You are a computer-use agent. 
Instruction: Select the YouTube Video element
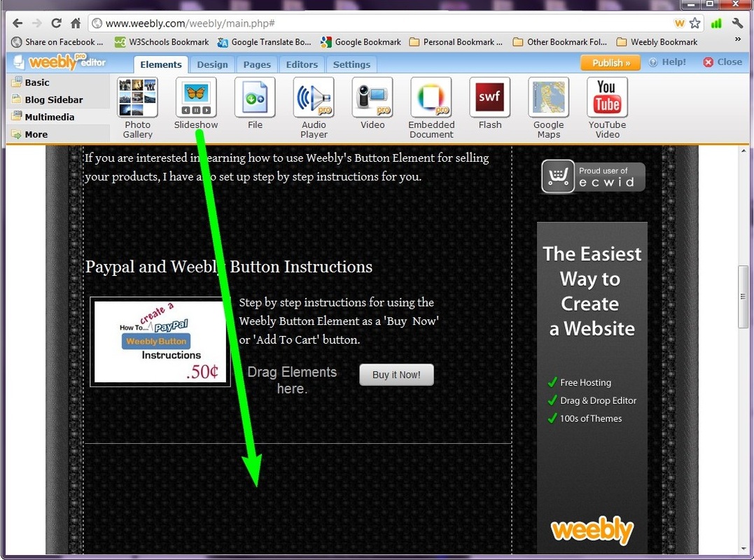point(608,108)
